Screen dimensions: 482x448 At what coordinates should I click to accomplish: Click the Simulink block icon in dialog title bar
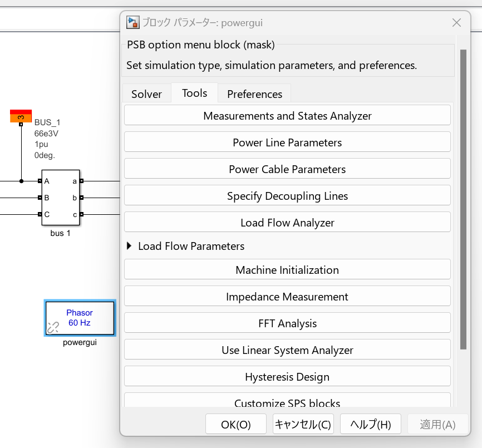[x=132, y=22]
